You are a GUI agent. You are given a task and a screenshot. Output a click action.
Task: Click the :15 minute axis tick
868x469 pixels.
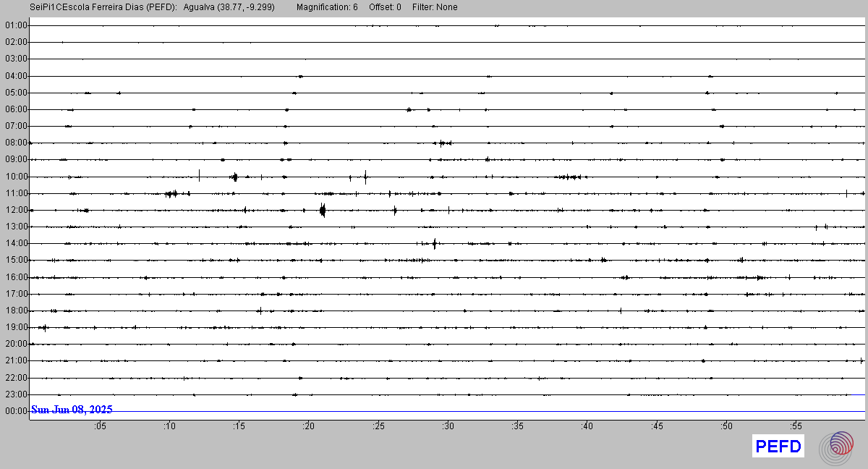(x=239, y=426)
